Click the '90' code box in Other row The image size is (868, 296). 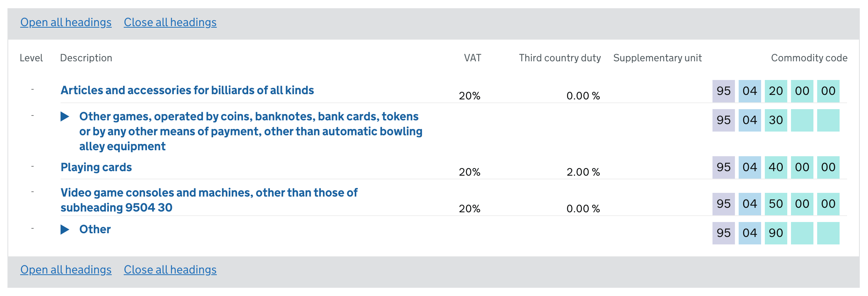[x=776, y=233]
